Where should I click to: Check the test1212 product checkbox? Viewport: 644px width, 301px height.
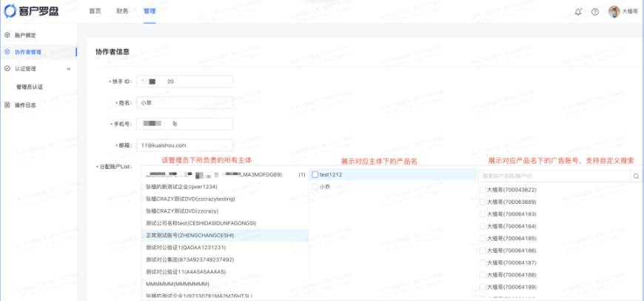(315, 175)
